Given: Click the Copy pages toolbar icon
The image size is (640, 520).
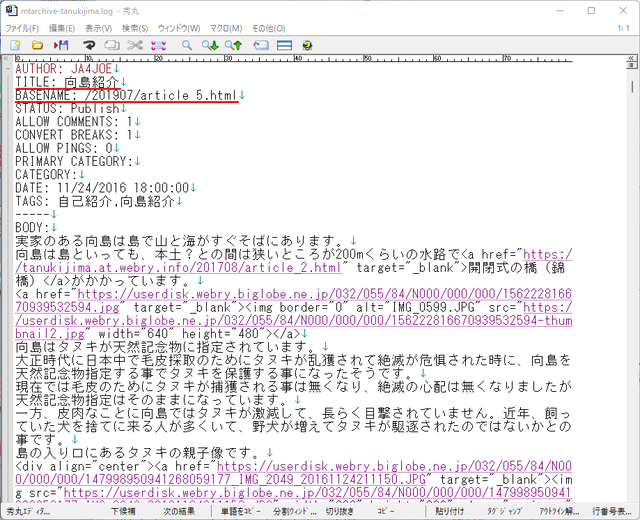Looking at the screenshot, I should pos(112,45).
